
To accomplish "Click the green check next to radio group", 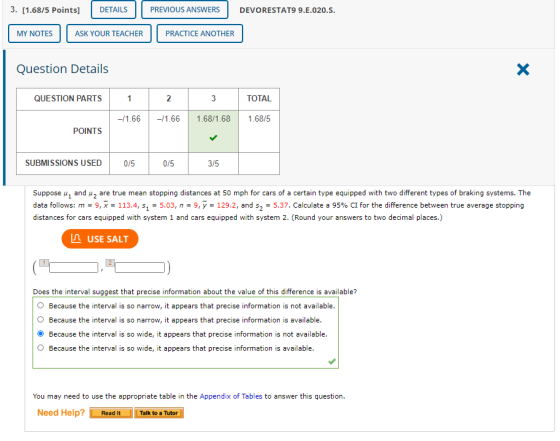I will pyautogui.click(x=332, y=361).
